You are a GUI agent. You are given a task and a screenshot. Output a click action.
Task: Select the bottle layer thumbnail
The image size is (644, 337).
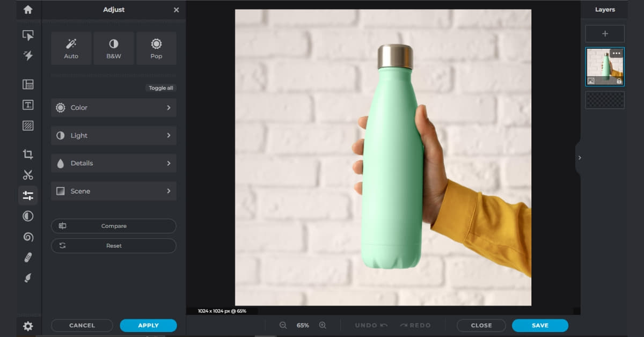click(605, 67)
